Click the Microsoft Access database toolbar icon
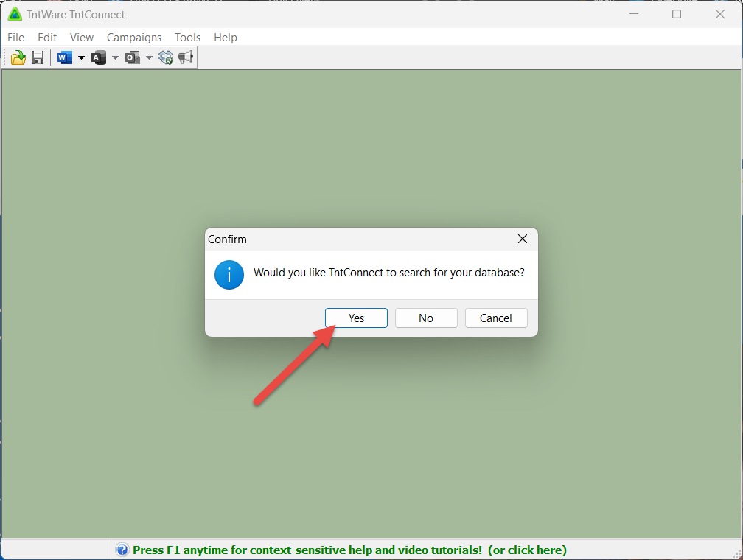 point(99,57)
